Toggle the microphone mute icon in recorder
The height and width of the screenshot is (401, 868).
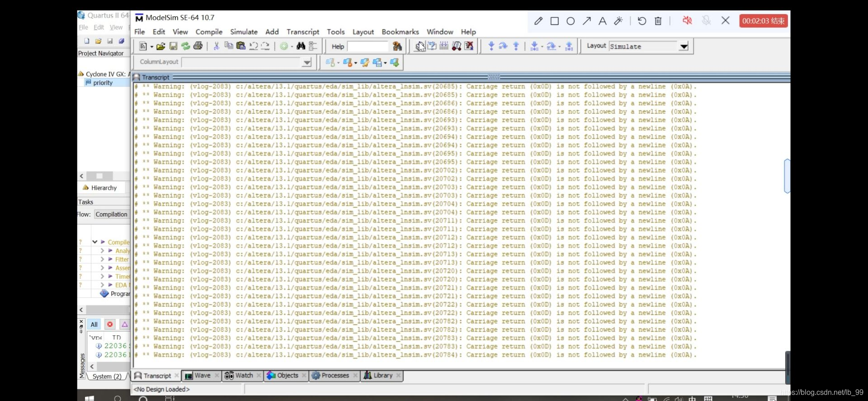pyautogui.click(x=706, y=20)
